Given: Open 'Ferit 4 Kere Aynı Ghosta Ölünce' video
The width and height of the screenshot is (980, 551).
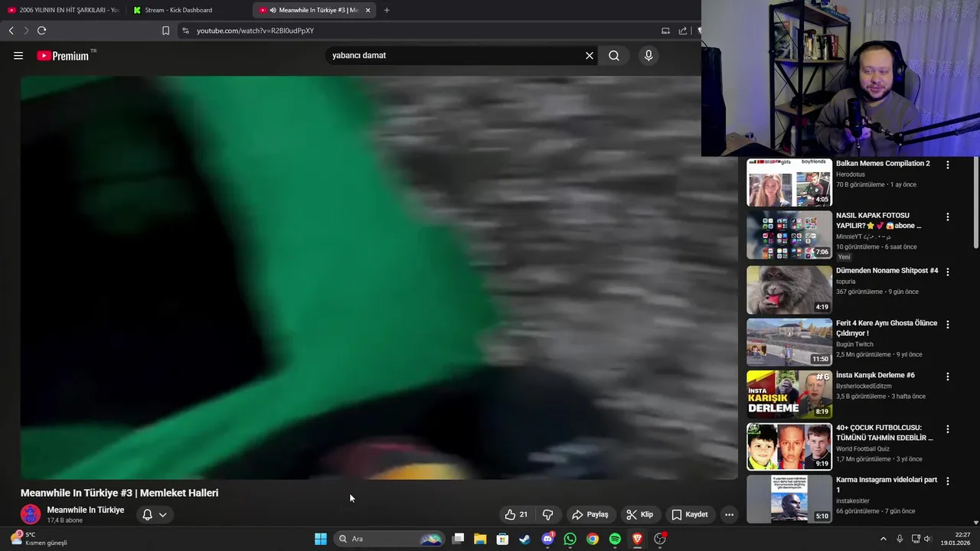Looking at the screenshot, I should tap(887, 328).
